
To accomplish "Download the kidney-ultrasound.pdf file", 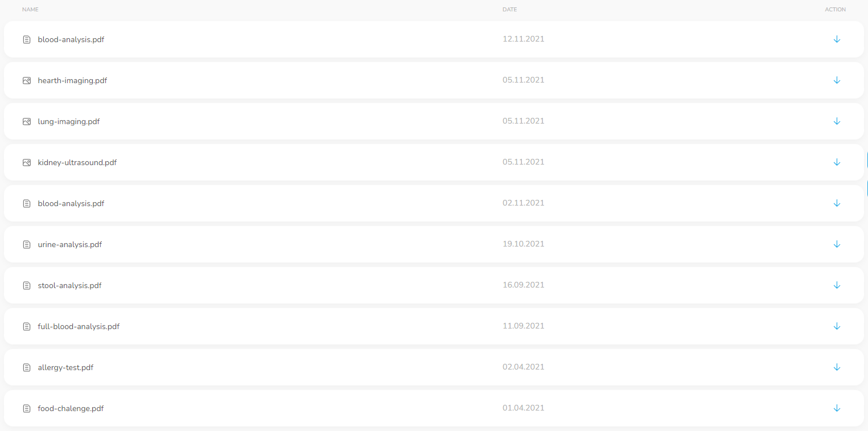I will click(837, 162).
